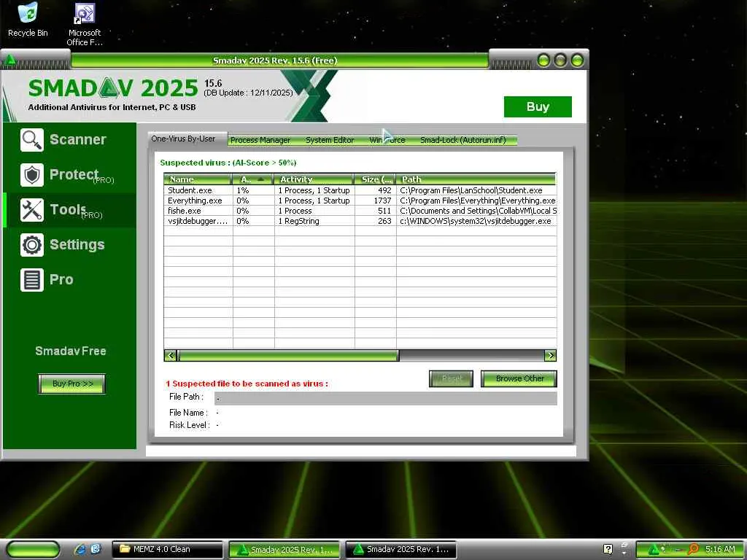Click the 'Suspected virus : (AI-Score > 50%)' label
The image size is (747, 560).
click(x=228, y=163)
